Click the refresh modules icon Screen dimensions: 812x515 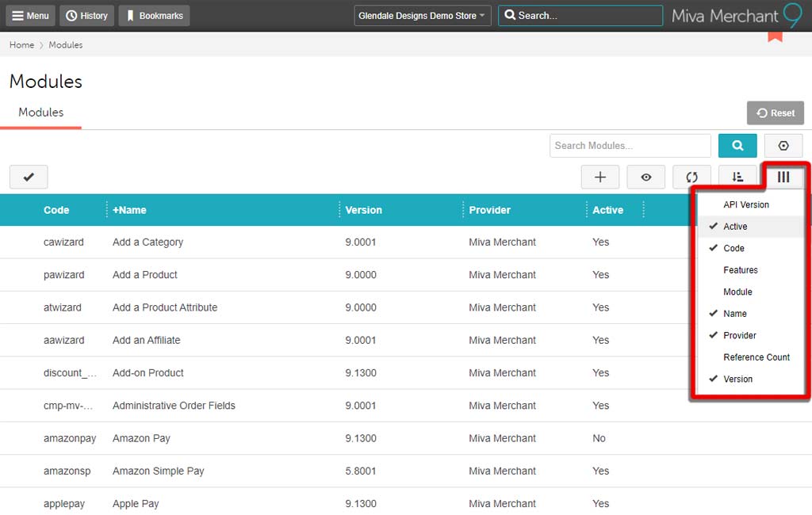(x=691, y=177)
